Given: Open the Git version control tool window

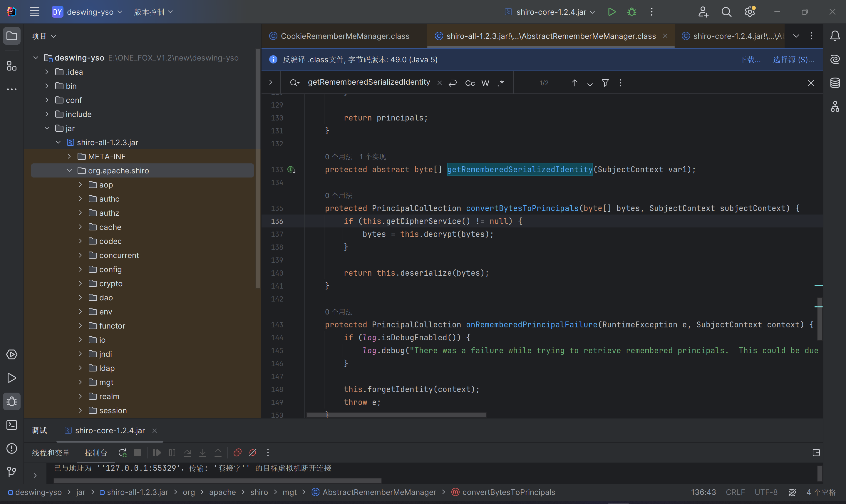Looking at the screenshot, I should click(12, 472).
